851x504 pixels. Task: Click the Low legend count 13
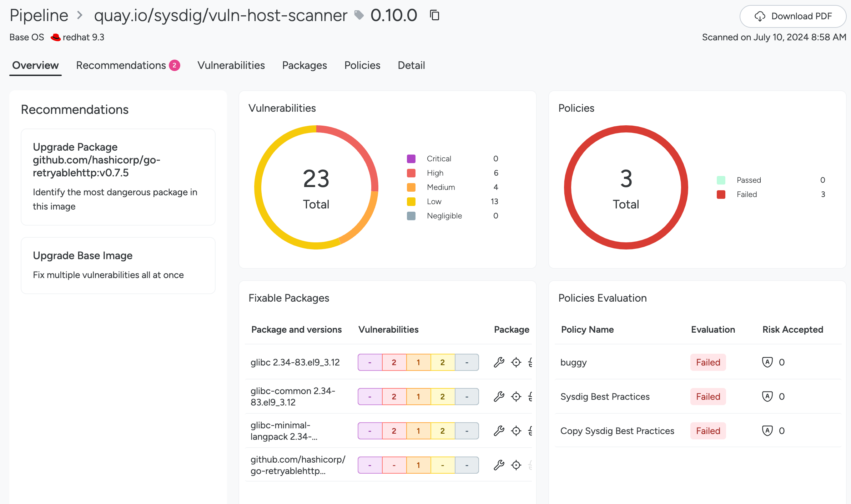(x=494, y=202)
